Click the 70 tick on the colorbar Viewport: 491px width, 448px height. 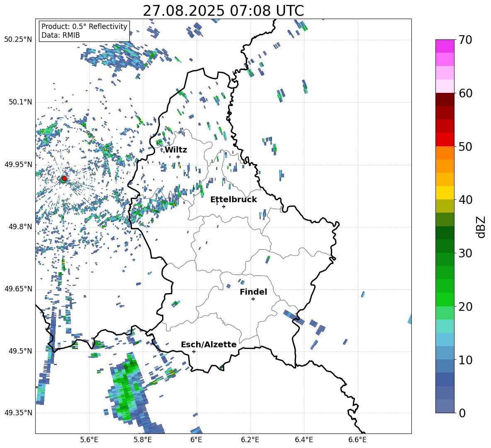pos(465,40)
